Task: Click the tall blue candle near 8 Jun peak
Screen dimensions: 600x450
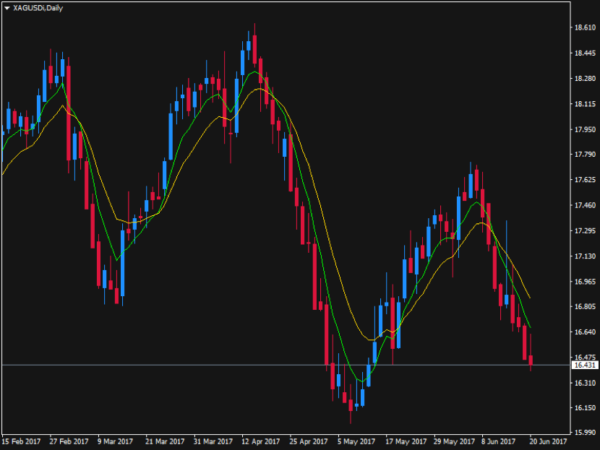Action: [x=471, y=186]
